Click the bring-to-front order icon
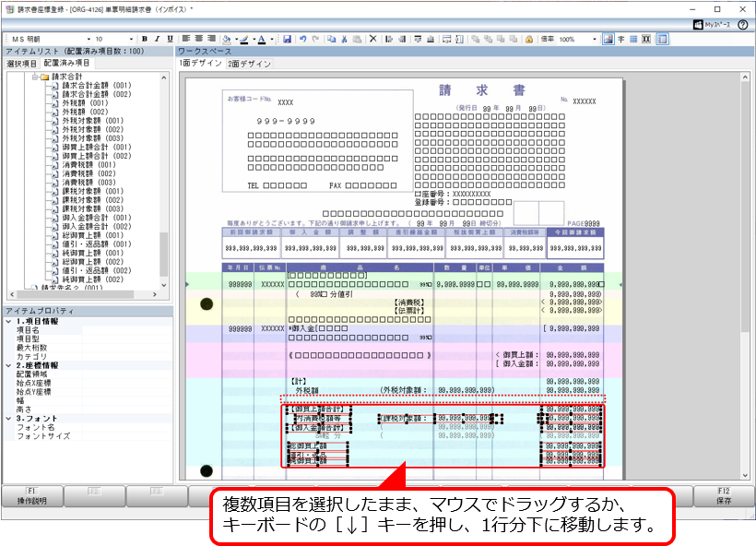 [476, 39]
